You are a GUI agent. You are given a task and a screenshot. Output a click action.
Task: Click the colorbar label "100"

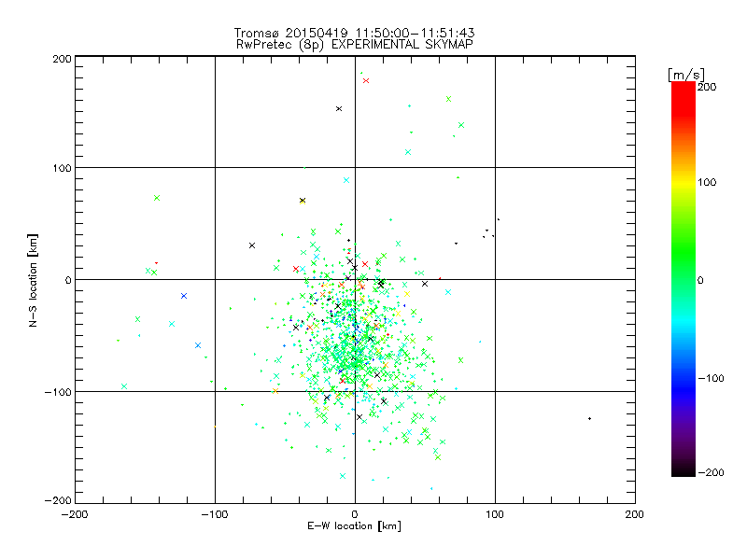coord(707,182)
